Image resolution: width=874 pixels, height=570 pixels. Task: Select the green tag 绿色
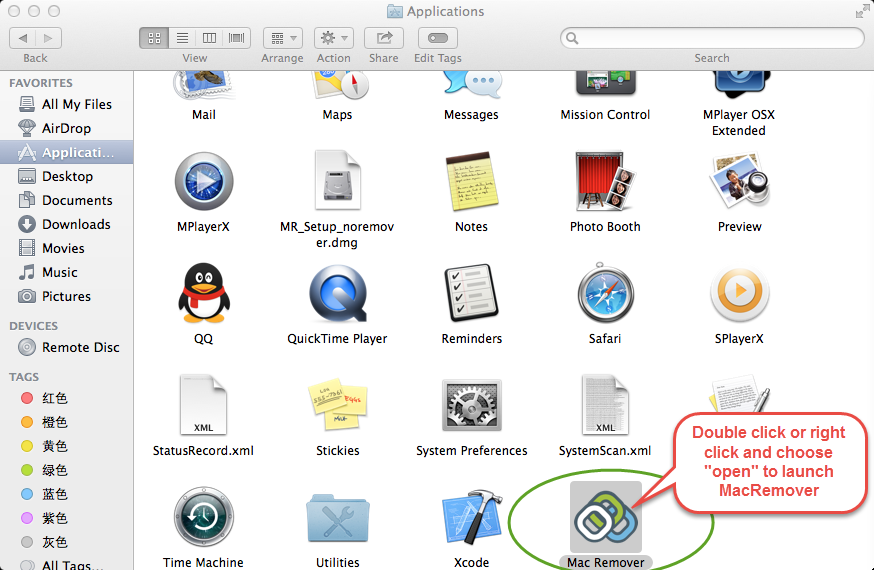point(66,470)
